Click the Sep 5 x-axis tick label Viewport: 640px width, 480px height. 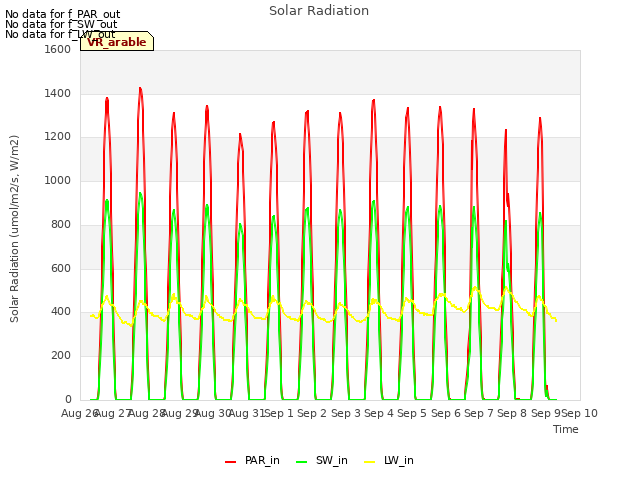tap(413, 413)
